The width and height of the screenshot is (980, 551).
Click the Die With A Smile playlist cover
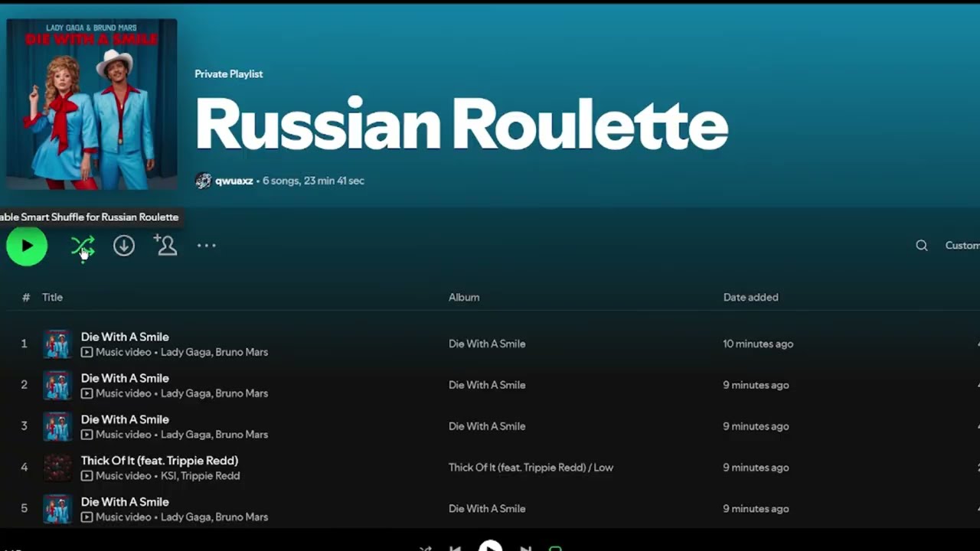click(92, 104)
